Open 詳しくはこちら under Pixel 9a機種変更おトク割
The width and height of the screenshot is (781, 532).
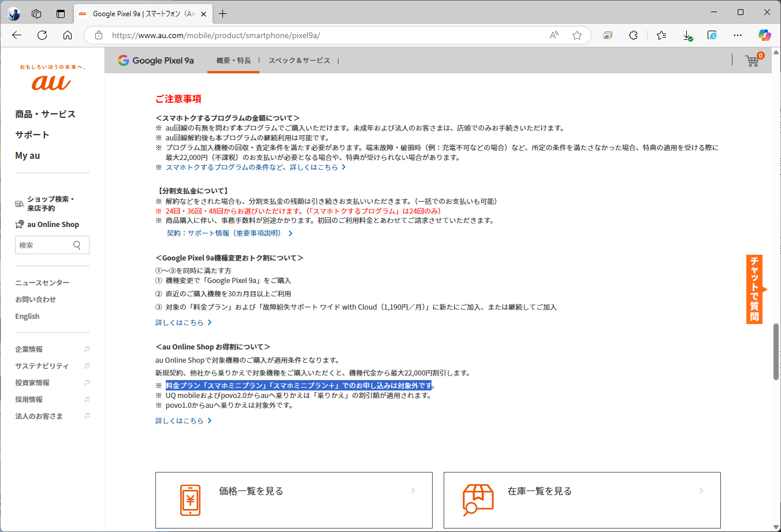point(184,322)
